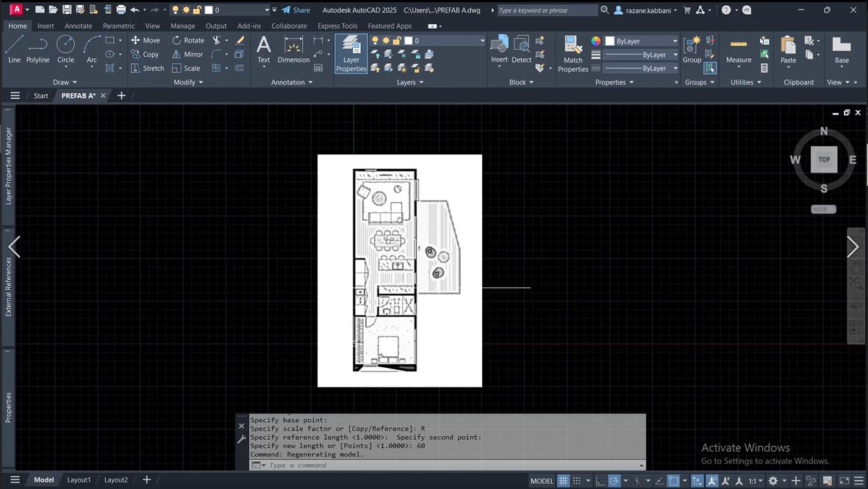Open the ByLayer object color dropdown

click(x=675, y=41)
